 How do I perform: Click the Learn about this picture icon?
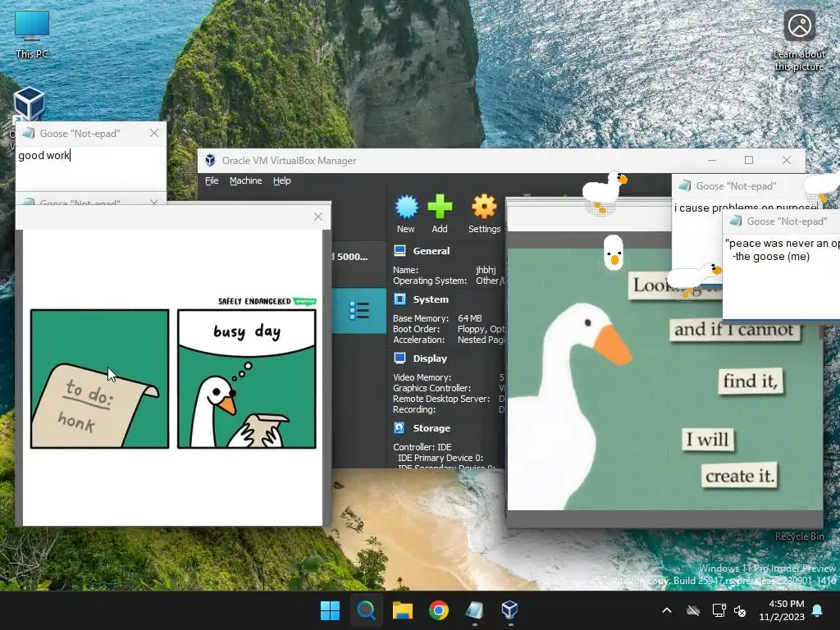[799, 25]
